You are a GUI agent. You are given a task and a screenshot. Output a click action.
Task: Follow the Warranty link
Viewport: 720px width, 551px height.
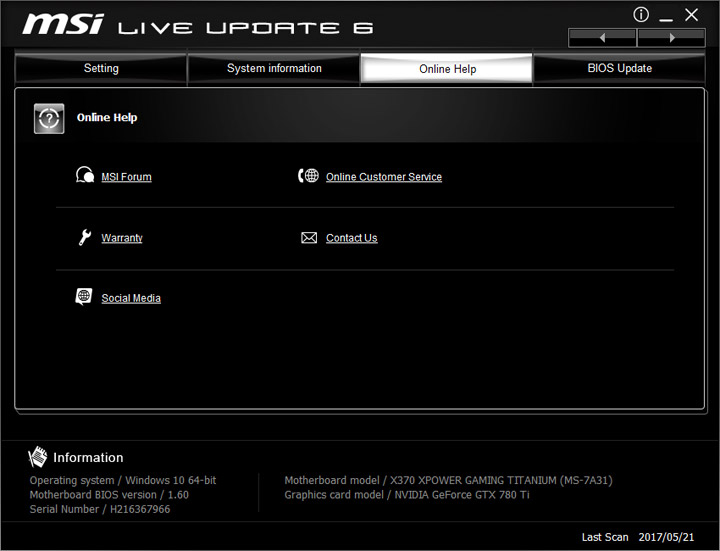coord(122,238)
